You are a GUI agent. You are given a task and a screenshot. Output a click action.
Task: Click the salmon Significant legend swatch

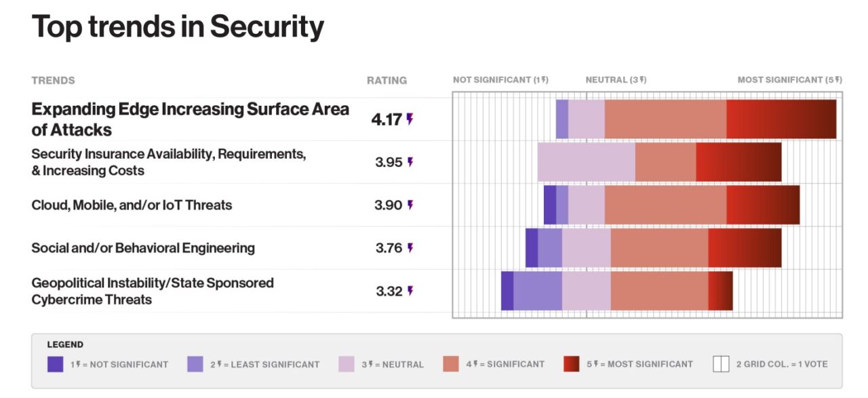coord(451,364)
